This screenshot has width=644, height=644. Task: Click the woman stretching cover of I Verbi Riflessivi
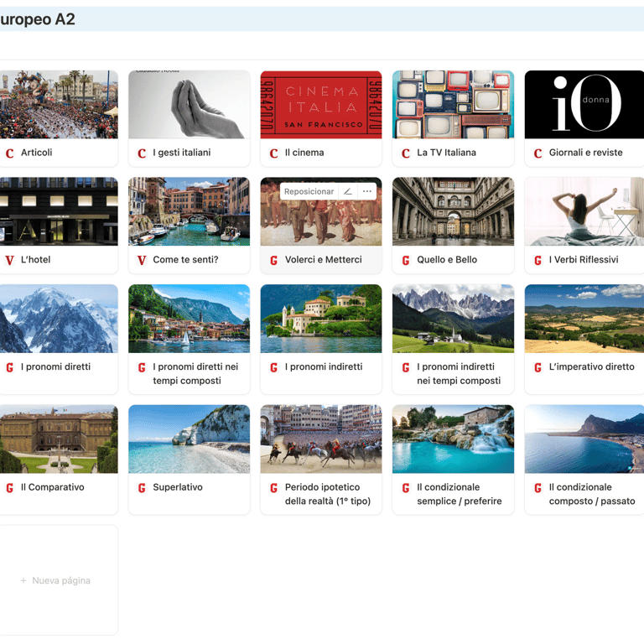(x=584, y=211)
